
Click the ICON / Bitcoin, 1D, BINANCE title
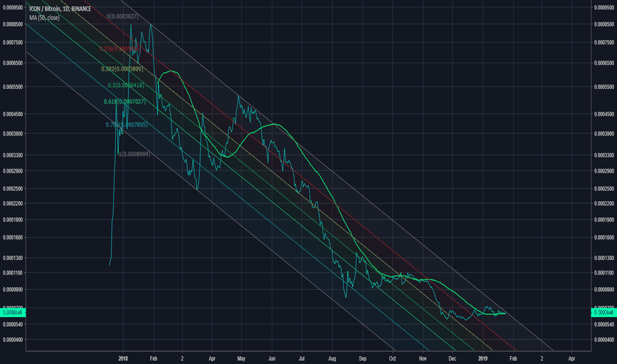pyautogui.click(x=60, y=9)
